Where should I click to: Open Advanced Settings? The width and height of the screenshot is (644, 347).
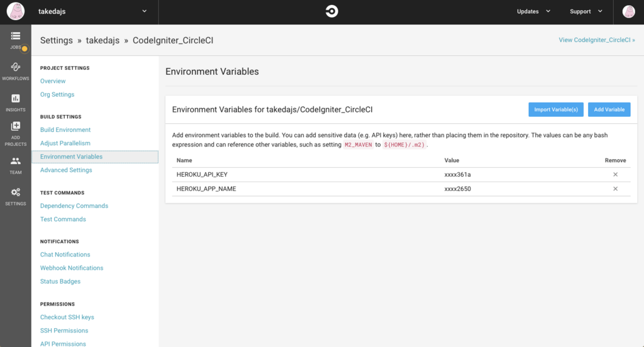tap(65, 170)
